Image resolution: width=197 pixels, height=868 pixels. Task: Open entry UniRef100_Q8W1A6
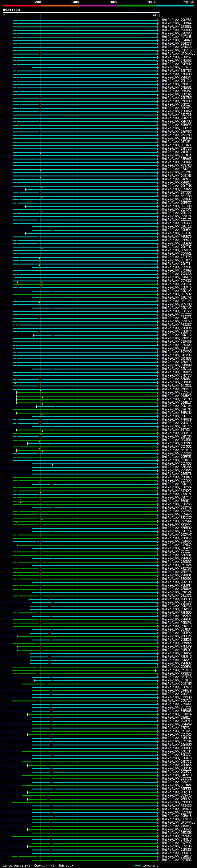(177, 94)
